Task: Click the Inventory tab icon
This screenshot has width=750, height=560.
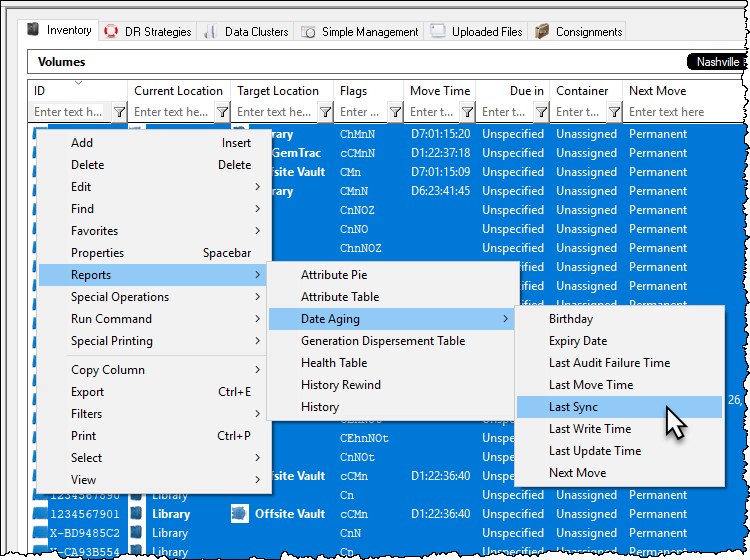Action: [33, 29]
